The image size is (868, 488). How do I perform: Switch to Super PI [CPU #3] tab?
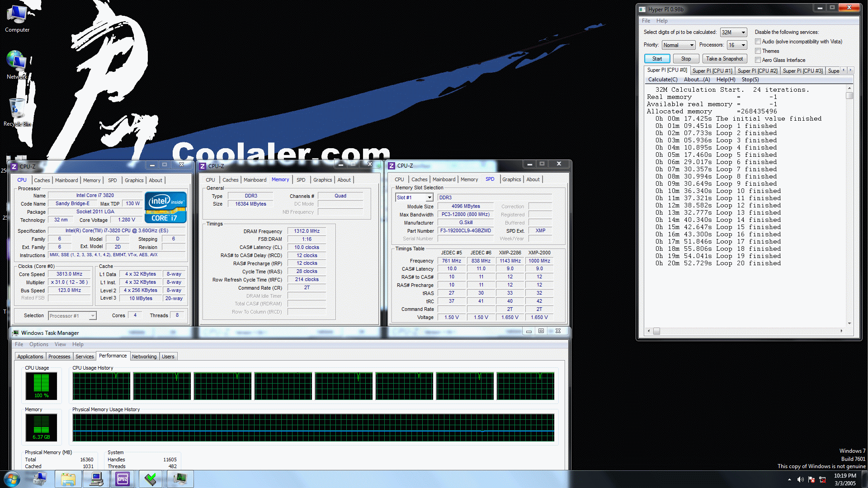tap(802, 71)
